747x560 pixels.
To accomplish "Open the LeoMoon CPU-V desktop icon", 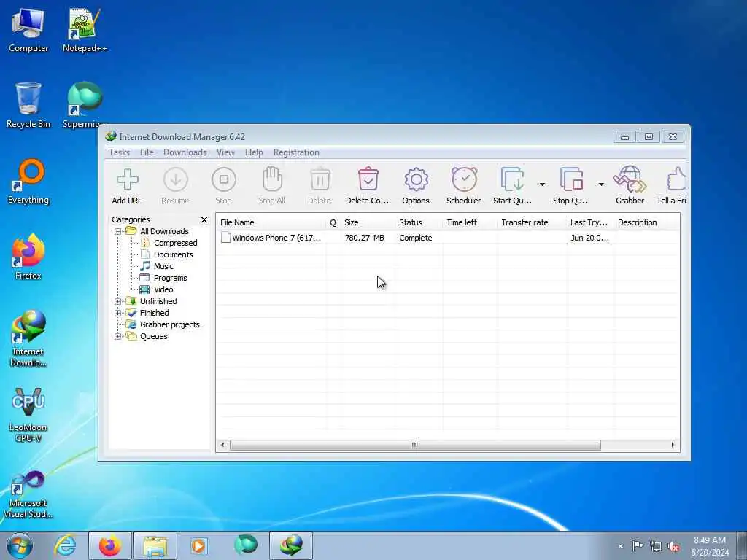I will tap(28, 415).
